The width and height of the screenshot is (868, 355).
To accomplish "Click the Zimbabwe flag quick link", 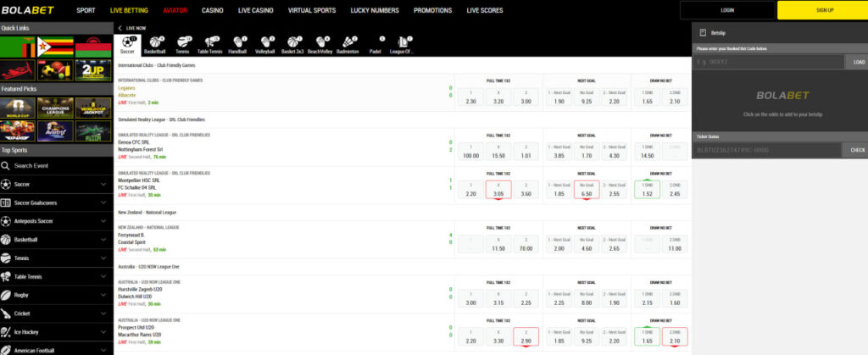I will point(55,47).
